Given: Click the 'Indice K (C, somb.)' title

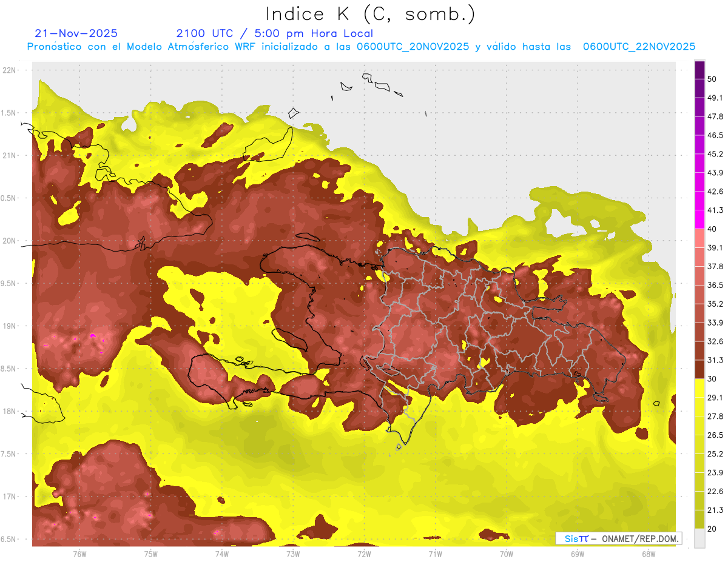Looking at the screenshot, I should [370, 14].
